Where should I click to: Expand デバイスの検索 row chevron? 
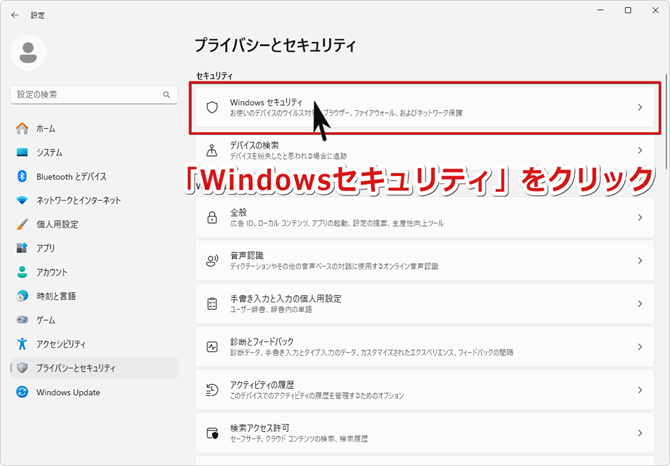pyautogui.click(x=640, y=150)
